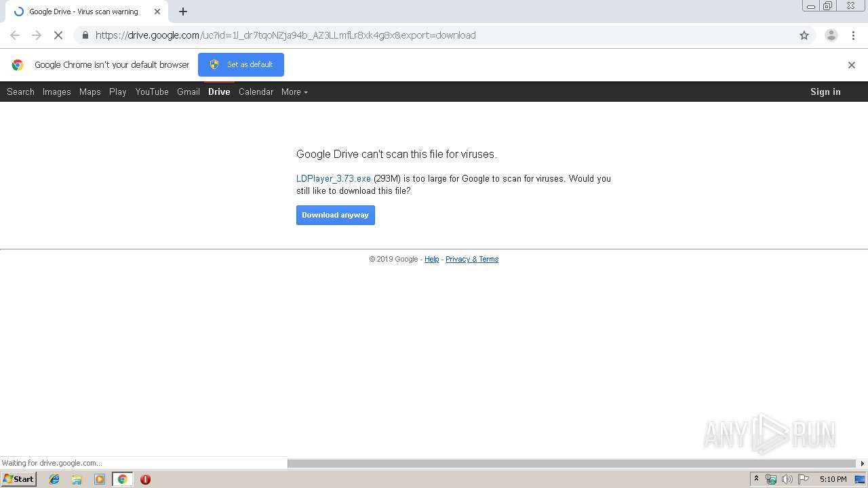Click the address bar URL
Image resolution: width=868 pixels, height=488 pixels.
[285, 35]
